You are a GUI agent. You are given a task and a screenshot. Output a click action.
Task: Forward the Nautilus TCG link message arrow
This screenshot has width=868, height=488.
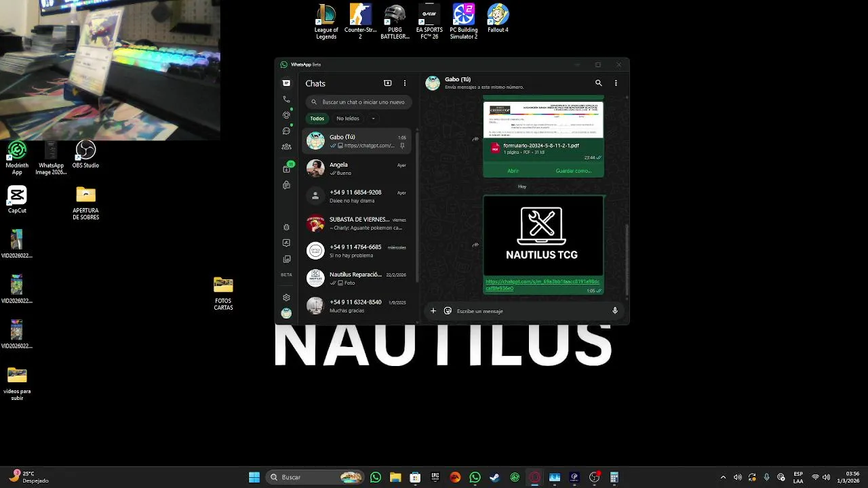click(475, 245)
